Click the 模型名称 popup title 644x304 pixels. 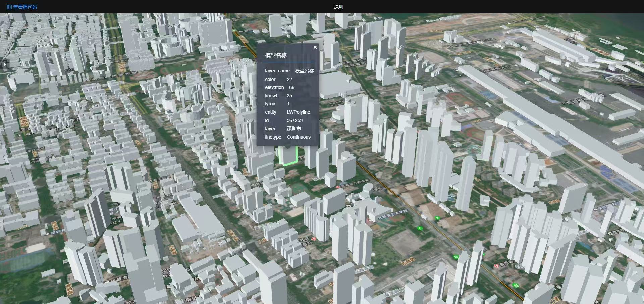[x=276, y=55]
